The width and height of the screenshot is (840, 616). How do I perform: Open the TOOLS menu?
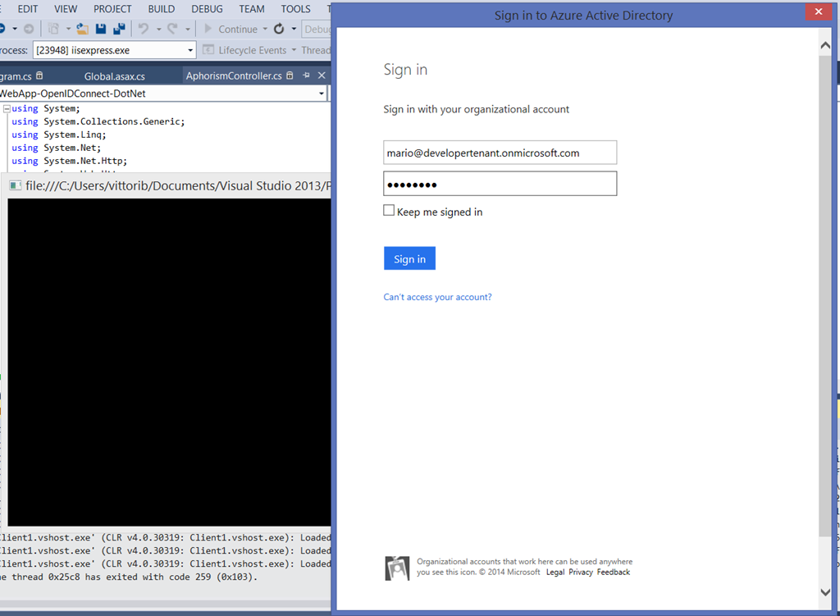[x=295, y=9]
